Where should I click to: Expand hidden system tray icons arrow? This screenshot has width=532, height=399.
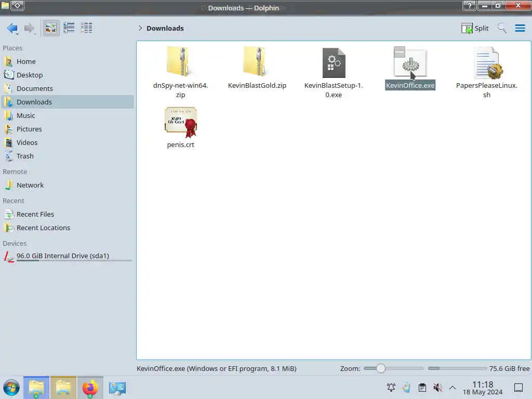coord(453,388)
